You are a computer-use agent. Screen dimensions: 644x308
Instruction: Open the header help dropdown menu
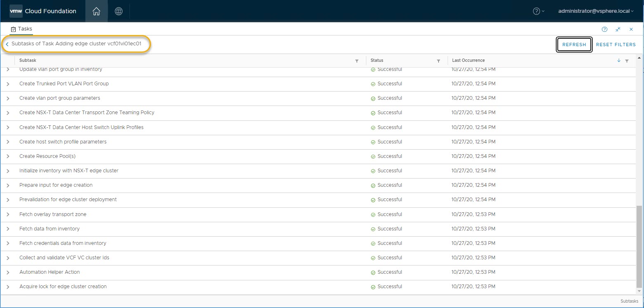pyautogui.click(x=538, y=11)
